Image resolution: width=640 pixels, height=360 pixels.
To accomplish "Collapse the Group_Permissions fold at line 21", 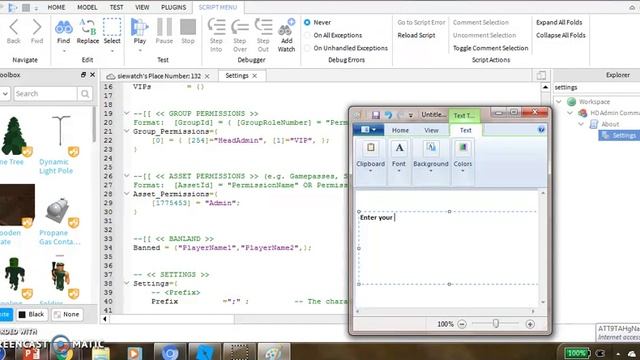I will click(127, 131).
